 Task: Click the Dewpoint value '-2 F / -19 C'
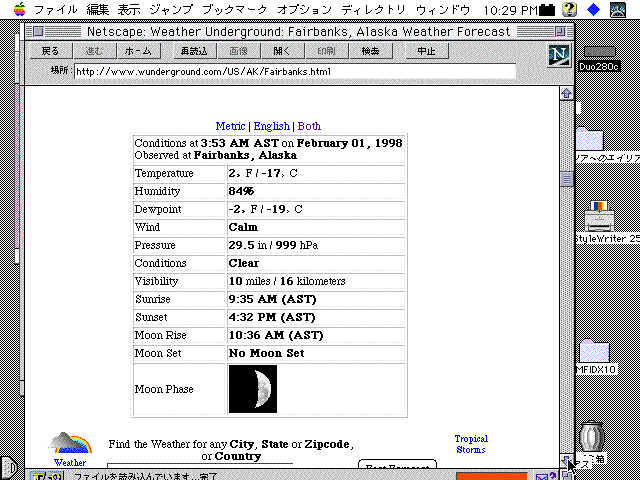click(x=265, y=209)
